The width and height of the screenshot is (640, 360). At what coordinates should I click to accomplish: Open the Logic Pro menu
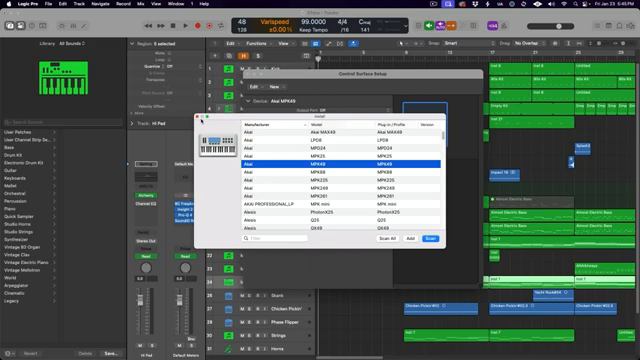tap(28, 4)
